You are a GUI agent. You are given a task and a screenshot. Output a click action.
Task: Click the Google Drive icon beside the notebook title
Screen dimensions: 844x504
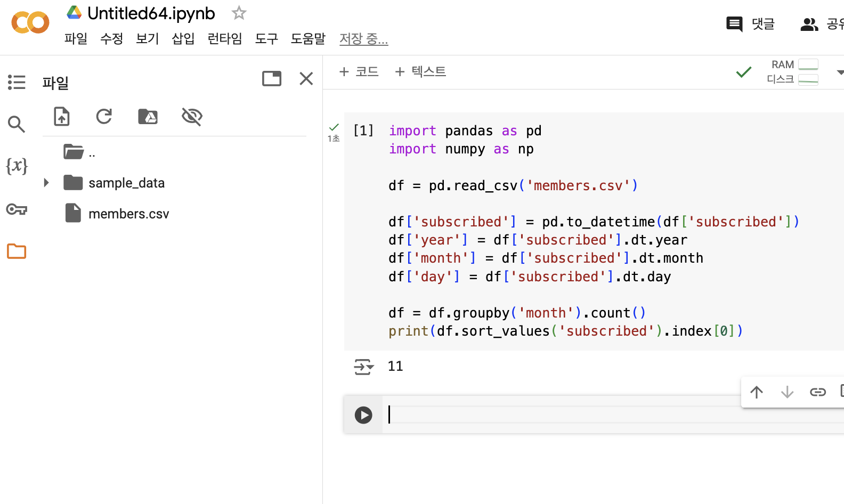pyautogui.click(x=74, y=13)
